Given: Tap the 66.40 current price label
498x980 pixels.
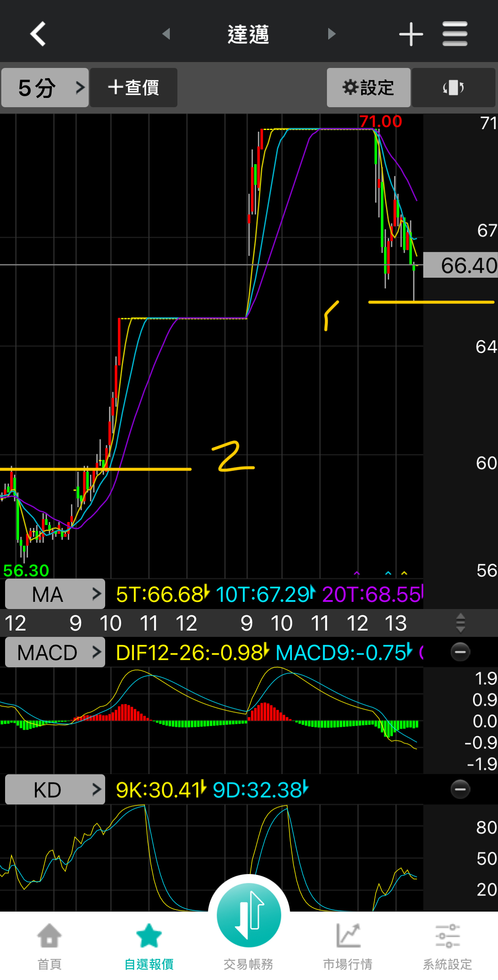Looking at the screenshot, I should tap(460, 265).
